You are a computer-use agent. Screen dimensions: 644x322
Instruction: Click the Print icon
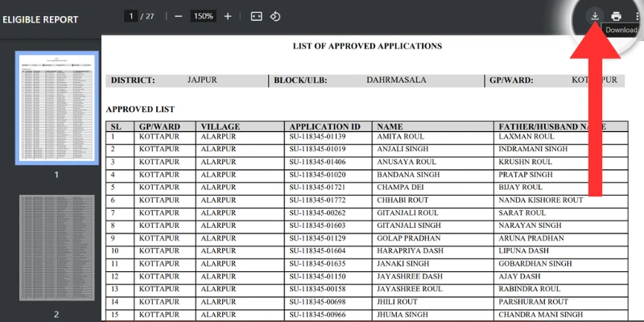pyautogui.click(x=616, y=16)
